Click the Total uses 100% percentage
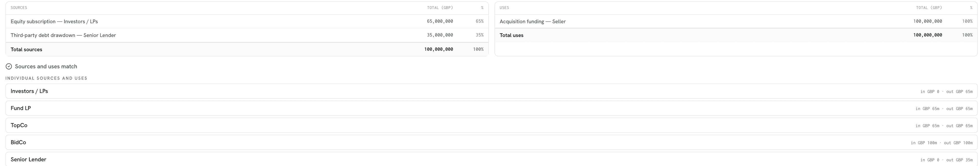This screenshot has width=980, height=166. tap(967, 35)
